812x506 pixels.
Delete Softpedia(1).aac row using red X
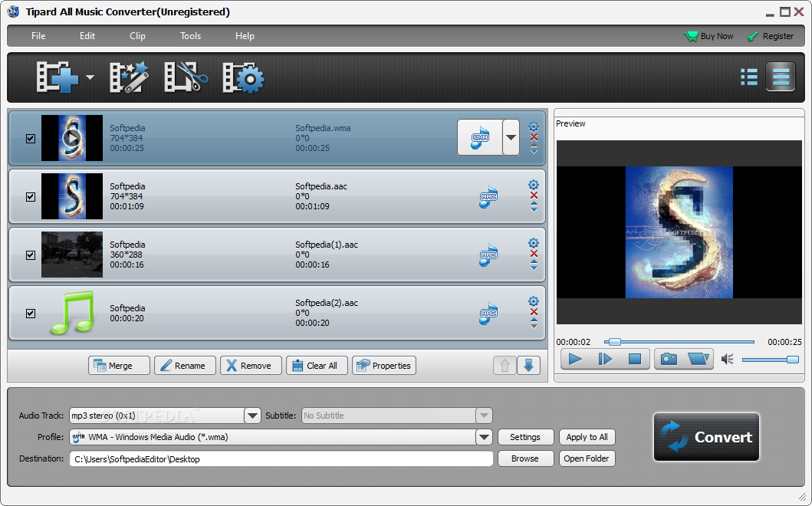click(534, 254)
